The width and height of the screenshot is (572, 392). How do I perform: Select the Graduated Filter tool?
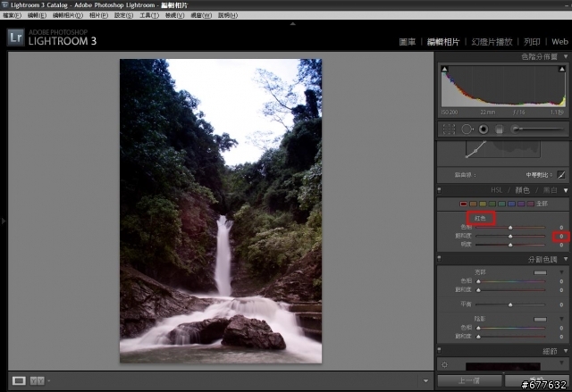500,129
